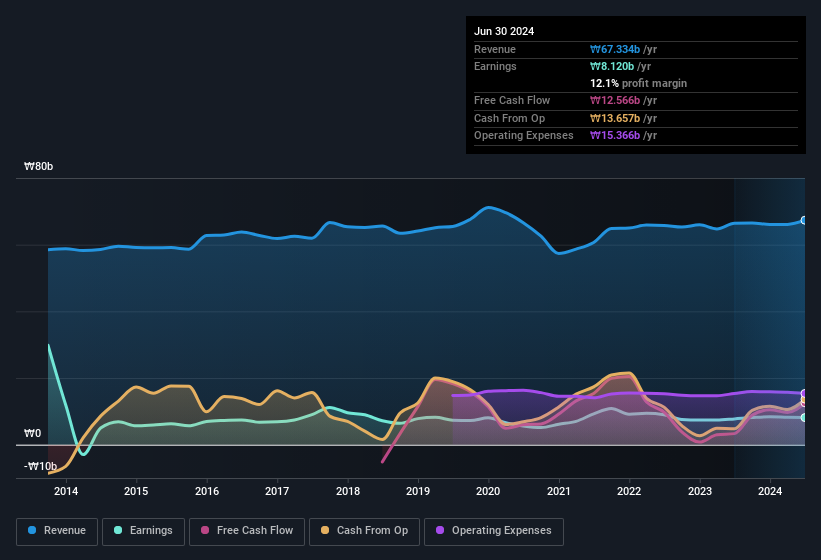This screenshot has height=560, width=821.
Task: Select the 2024 x-axis year label
Action: point(770,491)
